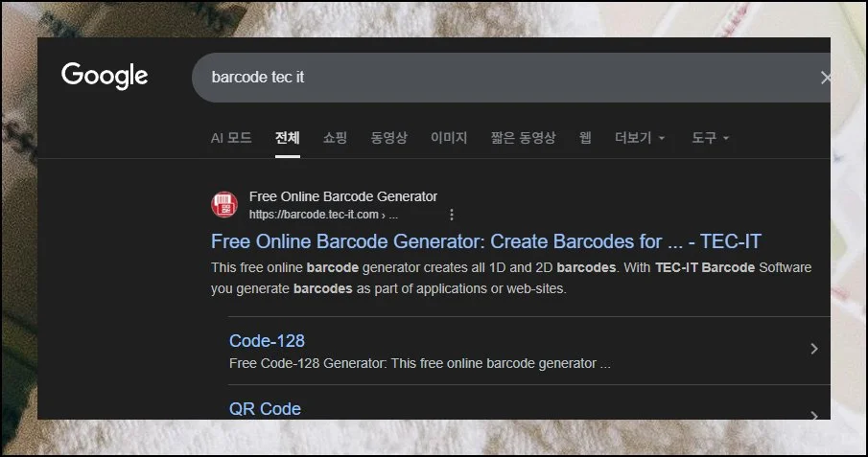The height and width of the screenshot is (457, 868).
Task: Select the 짧은 동영상 tab
Action: click(x=523, y=138)
